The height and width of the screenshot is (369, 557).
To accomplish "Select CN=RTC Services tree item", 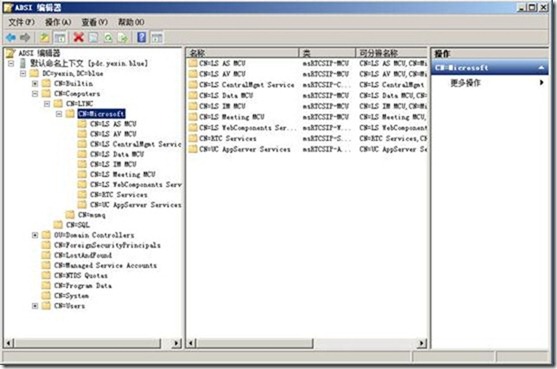I will (x=118, y=195).
